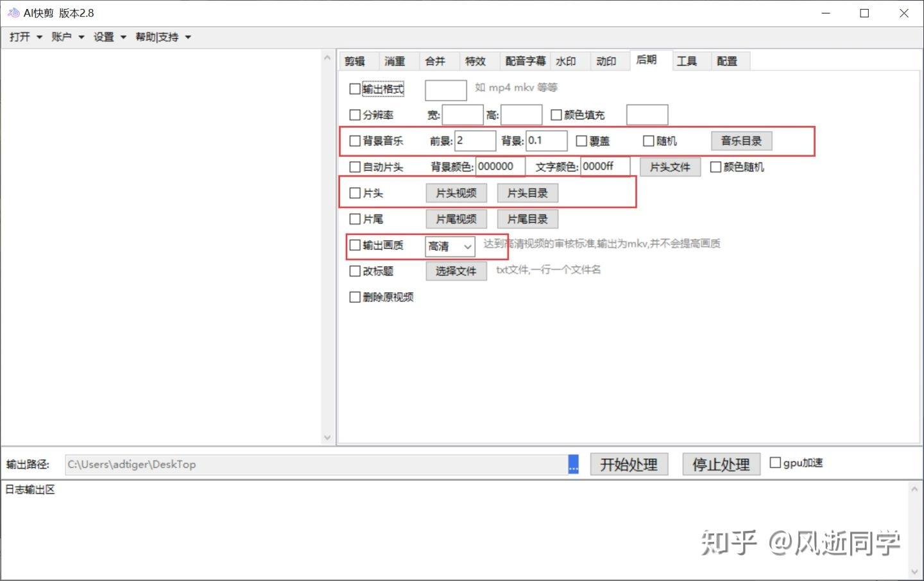Open the 音乐目录 picker
The height and width of the screenshot is (581, 924).
tap(741, 141)
